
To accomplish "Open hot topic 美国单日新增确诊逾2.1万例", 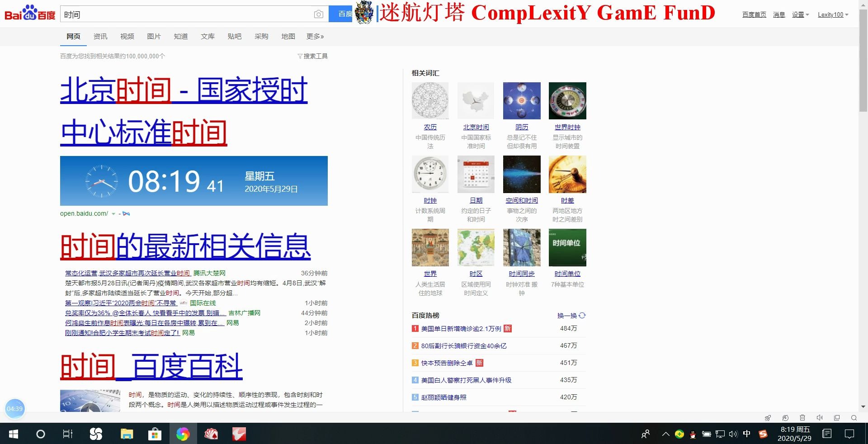I will tap(461, 329).
